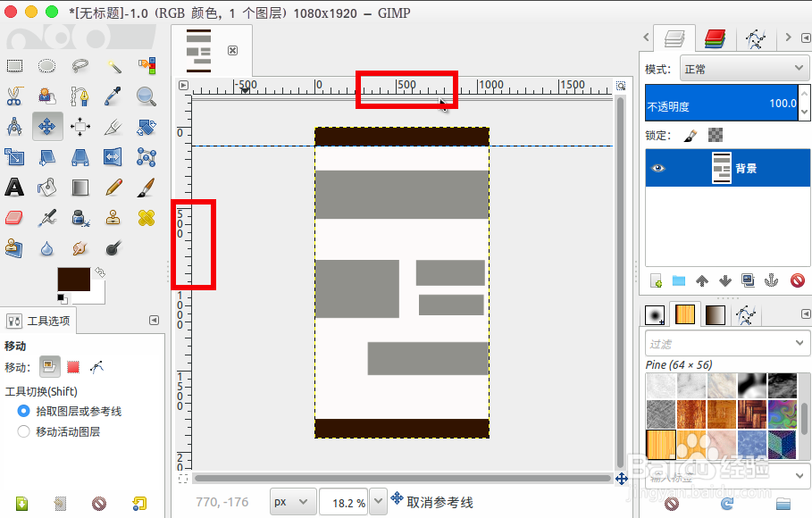Switch to the Brushes tab

pyautogui.click(x=655, y=314)
